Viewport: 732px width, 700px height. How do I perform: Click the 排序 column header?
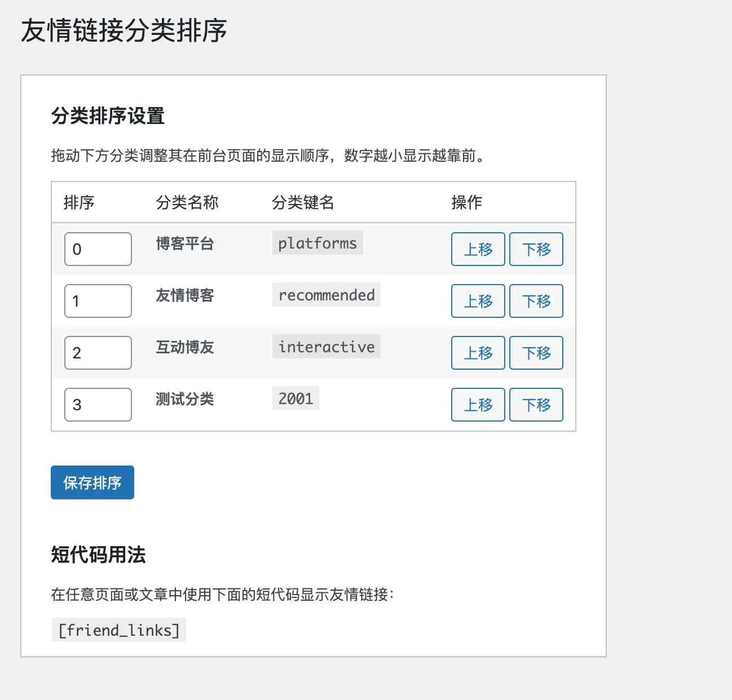point(79,202)
